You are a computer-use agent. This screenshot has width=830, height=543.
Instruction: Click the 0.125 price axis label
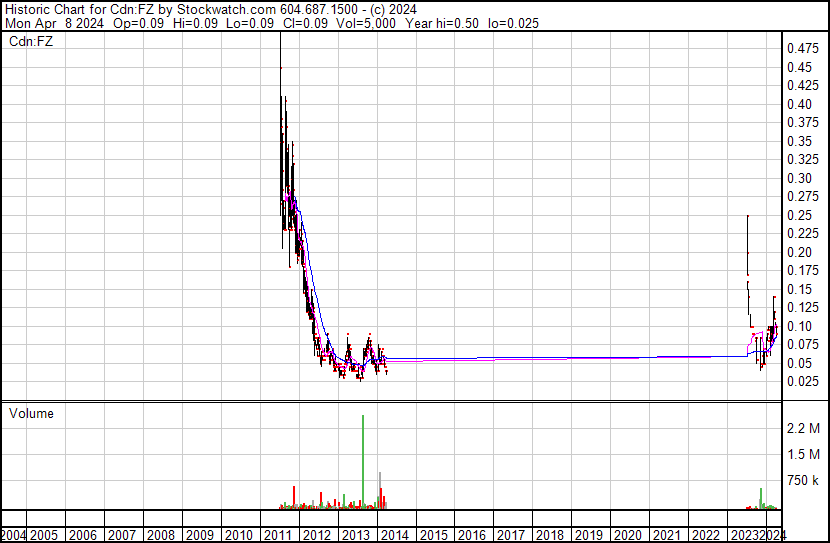803,307
